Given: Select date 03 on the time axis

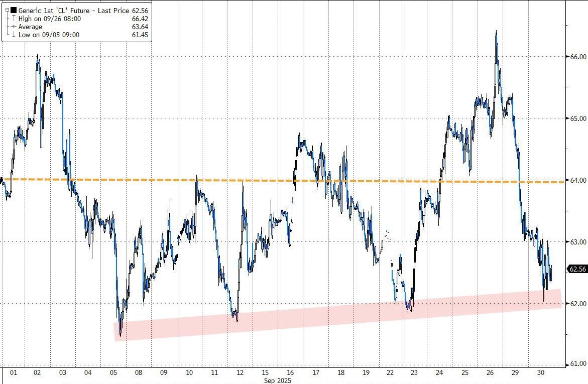Looking at the screenshot, I should [x=63, y=373].
